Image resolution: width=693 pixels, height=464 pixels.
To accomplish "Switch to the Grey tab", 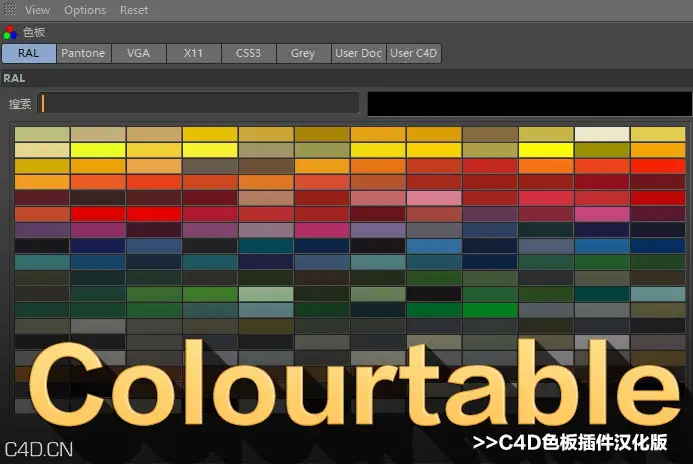I will (x=303, y=53).
